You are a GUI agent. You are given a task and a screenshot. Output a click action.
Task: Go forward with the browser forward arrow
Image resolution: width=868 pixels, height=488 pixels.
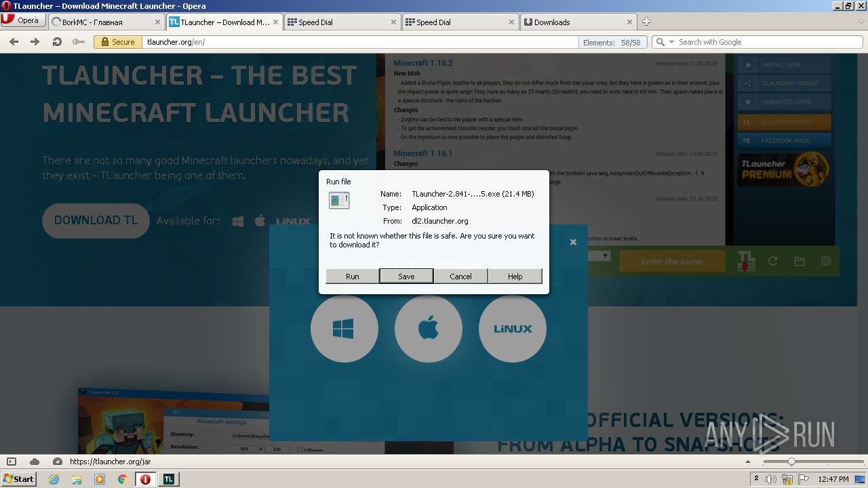click(x=35, y=42)
